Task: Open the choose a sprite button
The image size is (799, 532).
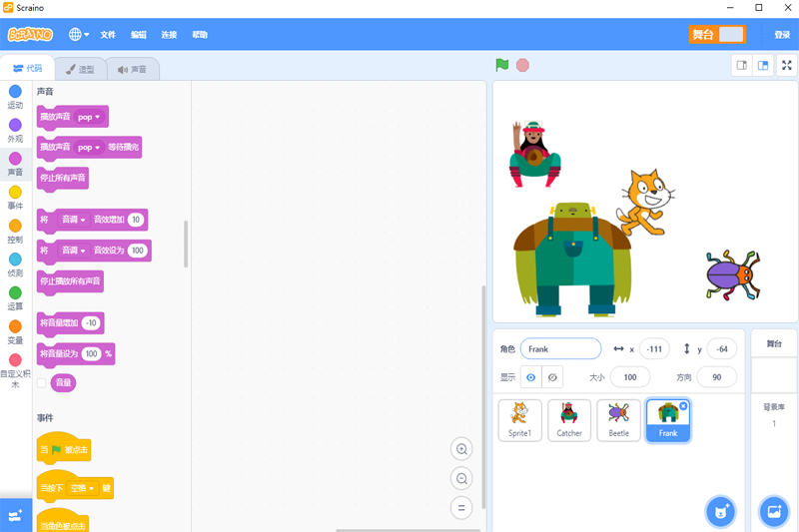Action: coord(720,511)
